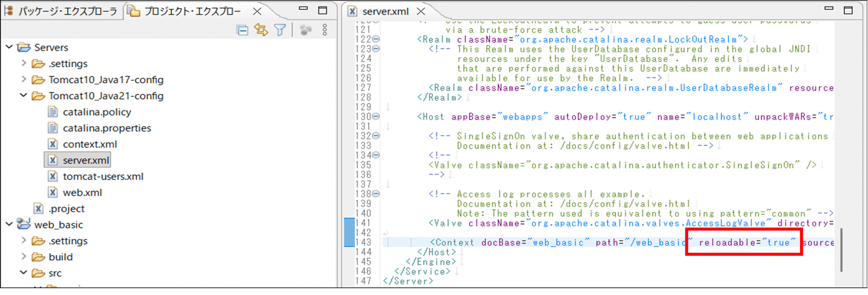Open the View Menu three-dots icon
The height and width of the screenshot is (295, 868).
coord(325,30)
